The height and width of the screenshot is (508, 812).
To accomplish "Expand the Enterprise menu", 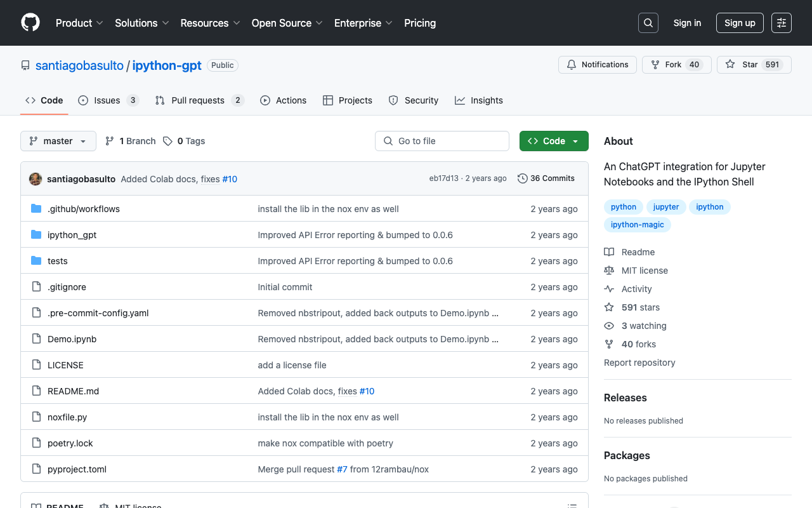I will (363, 23).
